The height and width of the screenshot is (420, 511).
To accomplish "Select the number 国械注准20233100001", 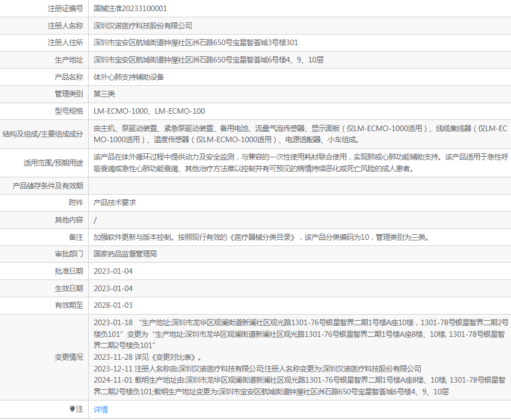I will pyautogui.click(x=130, y=8).
